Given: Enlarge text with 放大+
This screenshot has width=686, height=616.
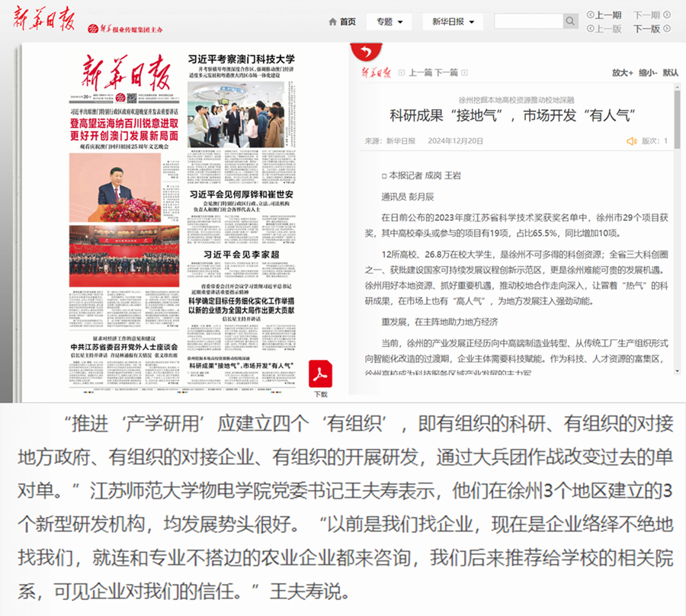Looking at the screenshot, I should (622, 73).
